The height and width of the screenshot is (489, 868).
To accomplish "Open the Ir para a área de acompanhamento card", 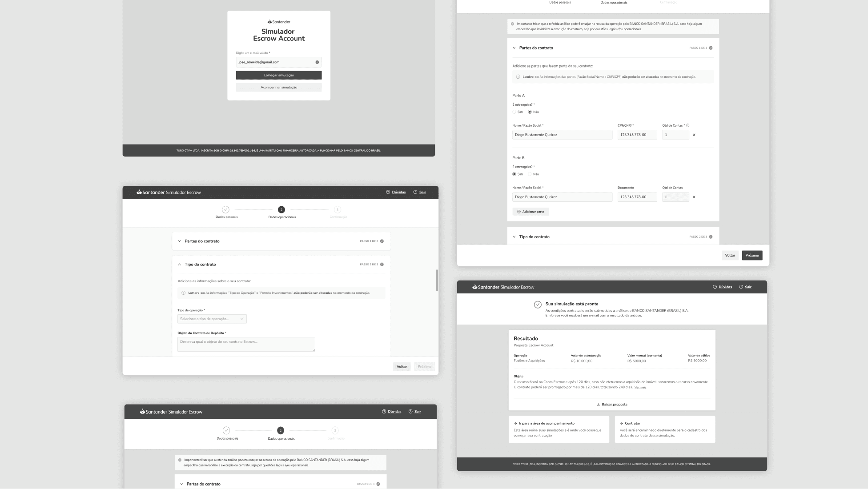I will [x=559, y=429].
